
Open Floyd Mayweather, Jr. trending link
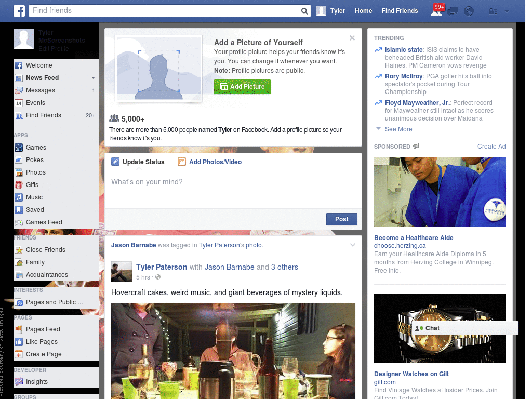[x=417, y=103]
